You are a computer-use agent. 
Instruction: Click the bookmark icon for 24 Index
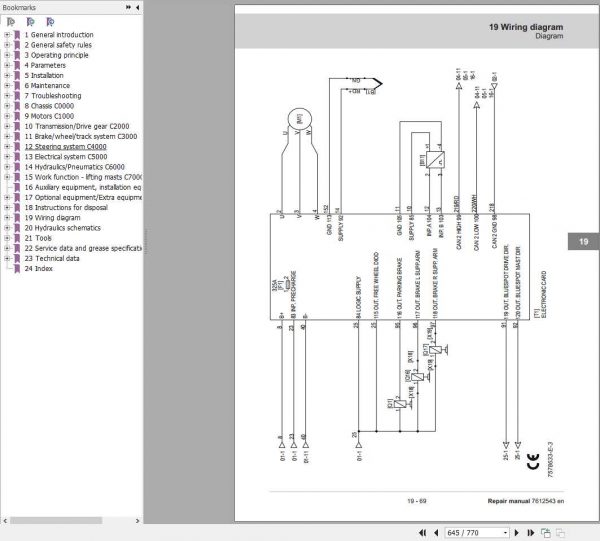(17, 269)
